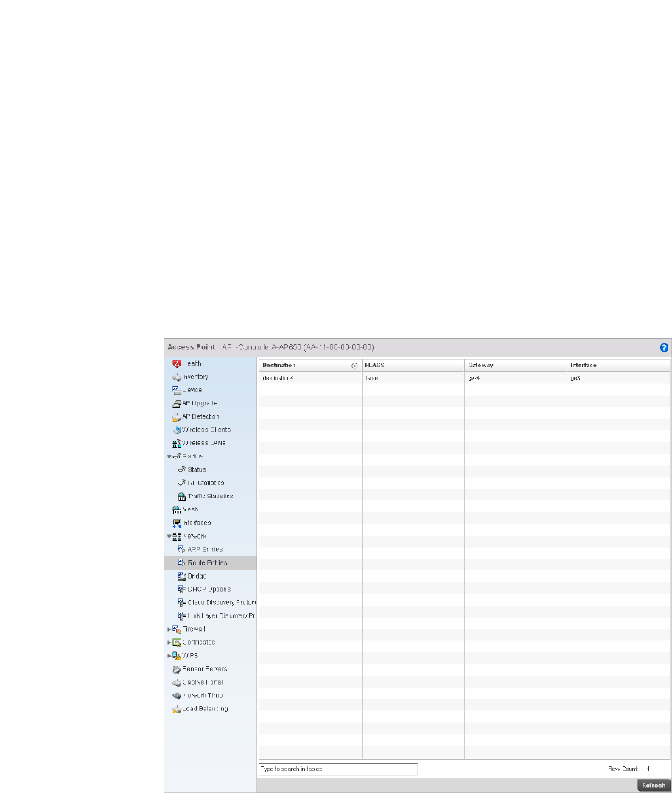Open Mesh label
Viewport: 672px width, 793px height.
[190, 509]
